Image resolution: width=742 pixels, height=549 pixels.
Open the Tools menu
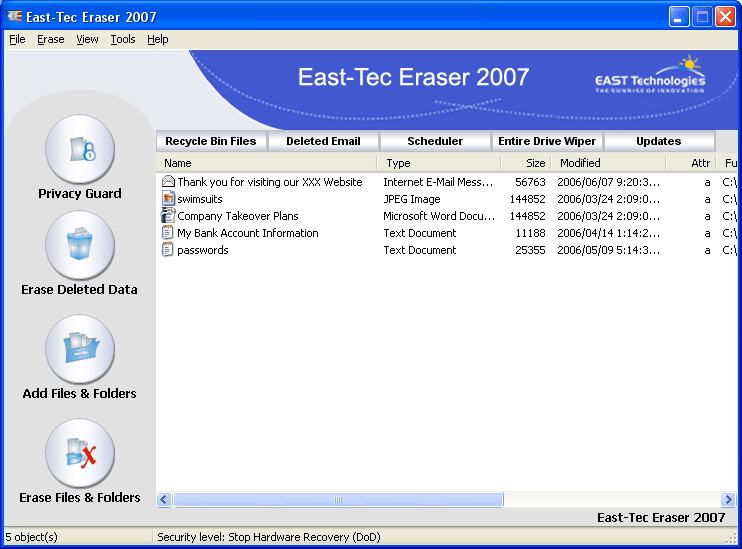tap(123, 39)
